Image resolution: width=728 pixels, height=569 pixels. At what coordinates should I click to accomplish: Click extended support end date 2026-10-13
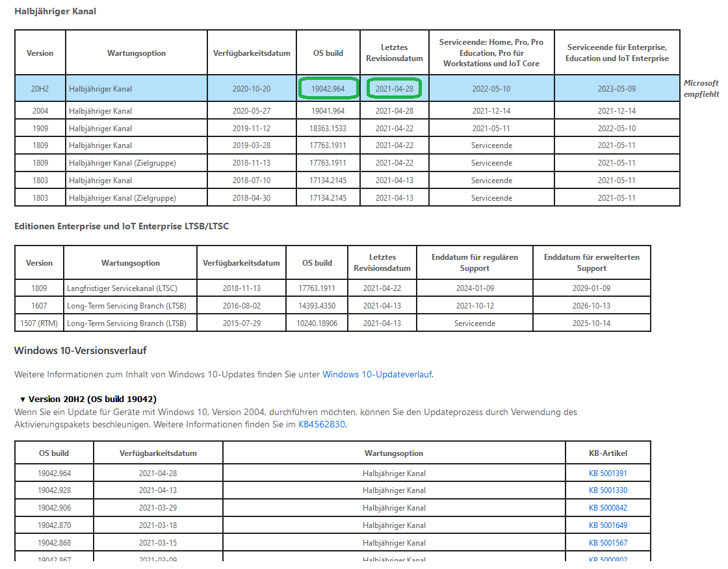[x=591, y=306]
